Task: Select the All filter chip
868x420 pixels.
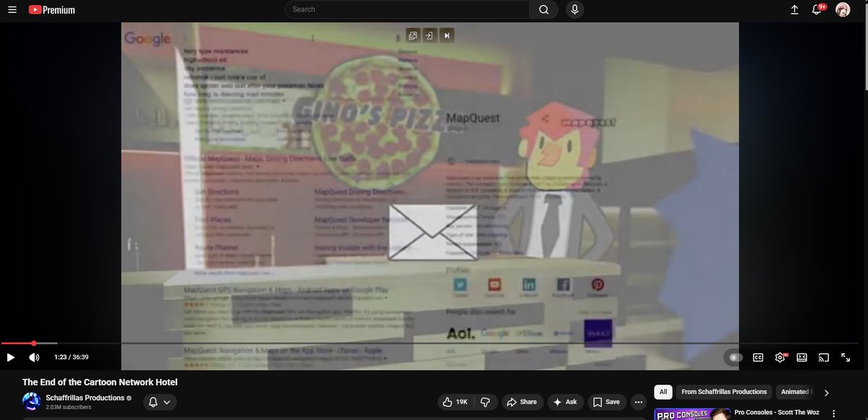Action: click(x=663, y=392)
